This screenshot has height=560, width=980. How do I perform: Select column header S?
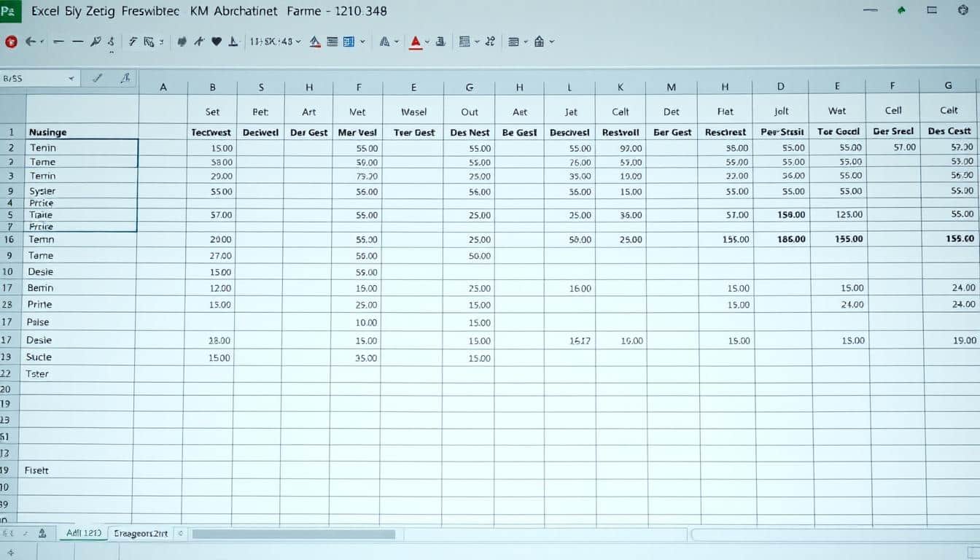pos(261,87)
